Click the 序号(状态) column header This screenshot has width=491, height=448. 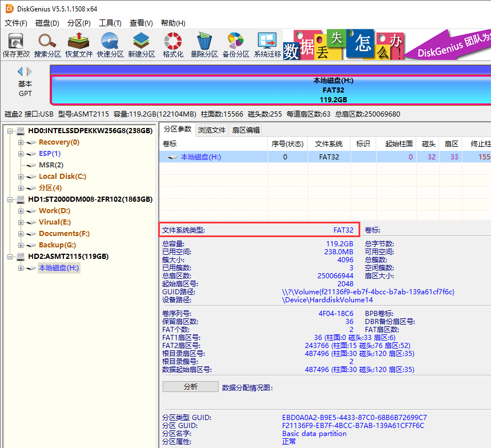coord(287,144)
